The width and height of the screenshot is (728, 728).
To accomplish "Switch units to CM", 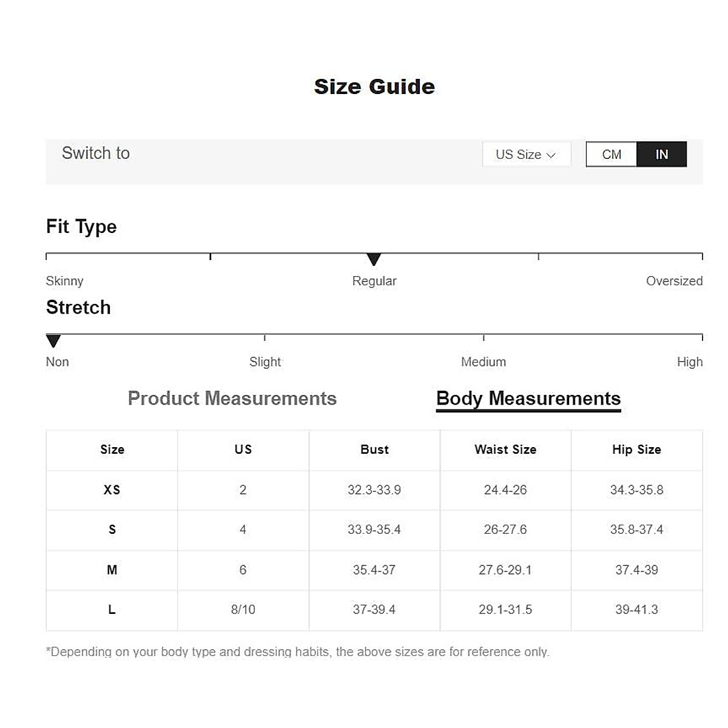I will 612,155.
